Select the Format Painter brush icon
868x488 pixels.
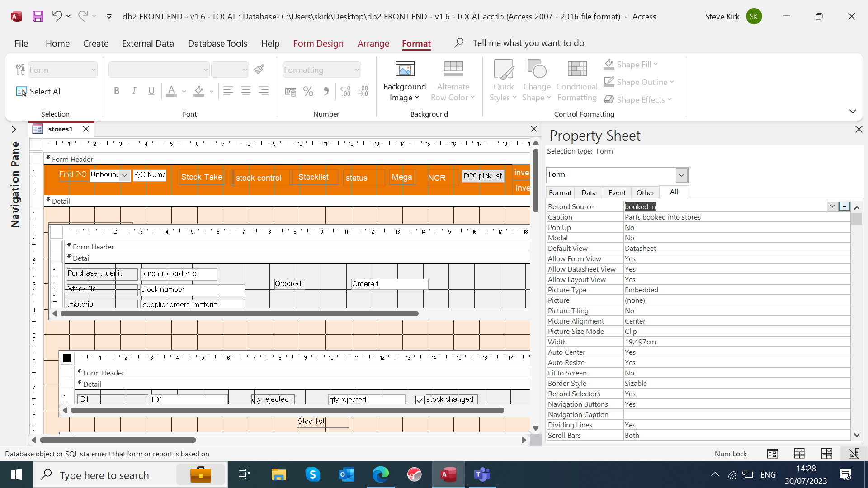(x=259, y=70)
